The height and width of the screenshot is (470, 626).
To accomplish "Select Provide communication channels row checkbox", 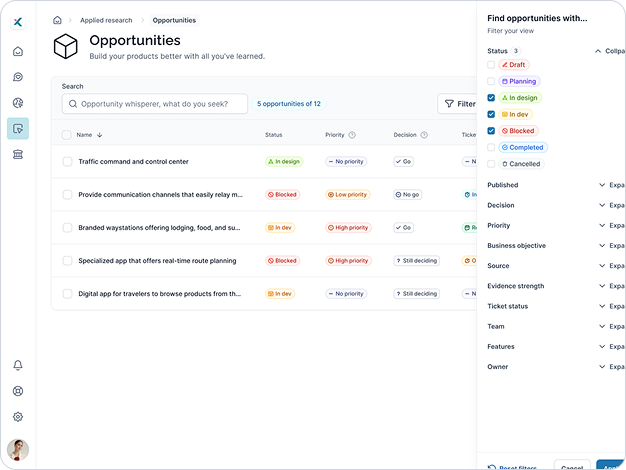I will [x=67, y=194].
